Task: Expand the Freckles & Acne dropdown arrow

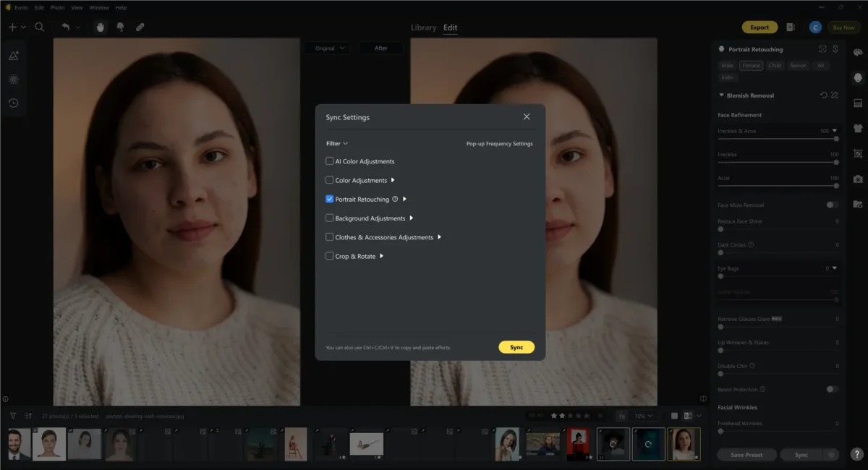Action: 835,131
